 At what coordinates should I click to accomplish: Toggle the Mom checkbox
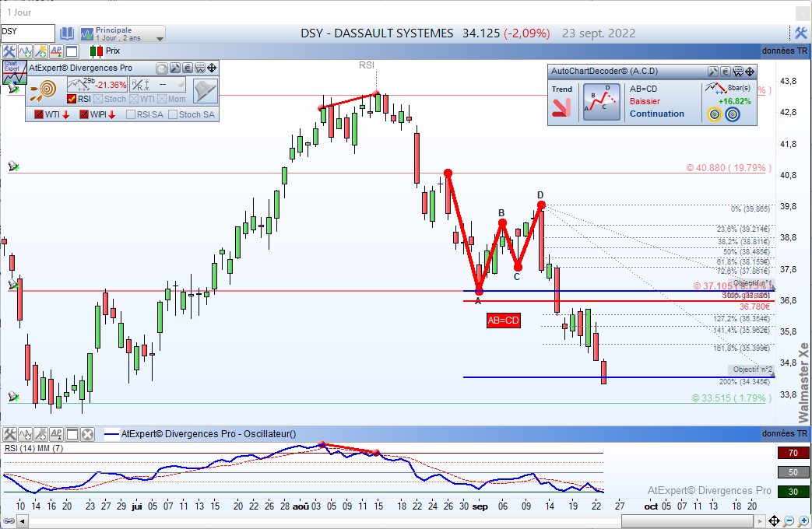(162, 99)
